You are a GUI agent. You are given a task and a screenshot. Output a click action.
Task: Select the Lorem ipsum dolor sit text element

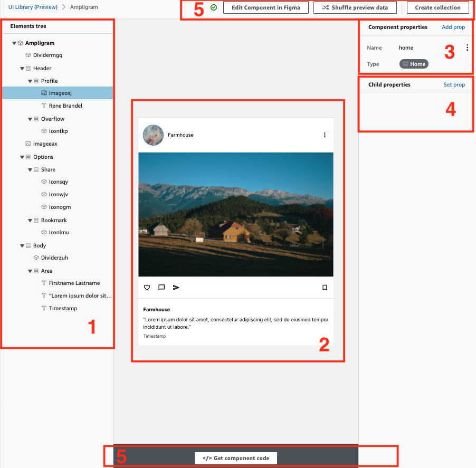click(80, 295)
